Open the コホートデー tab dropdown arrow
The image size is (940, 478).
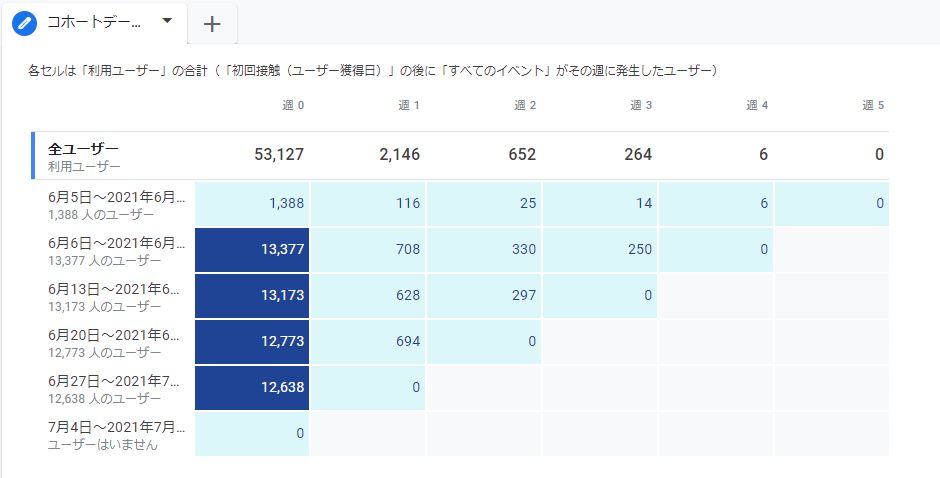click(167, 21)
